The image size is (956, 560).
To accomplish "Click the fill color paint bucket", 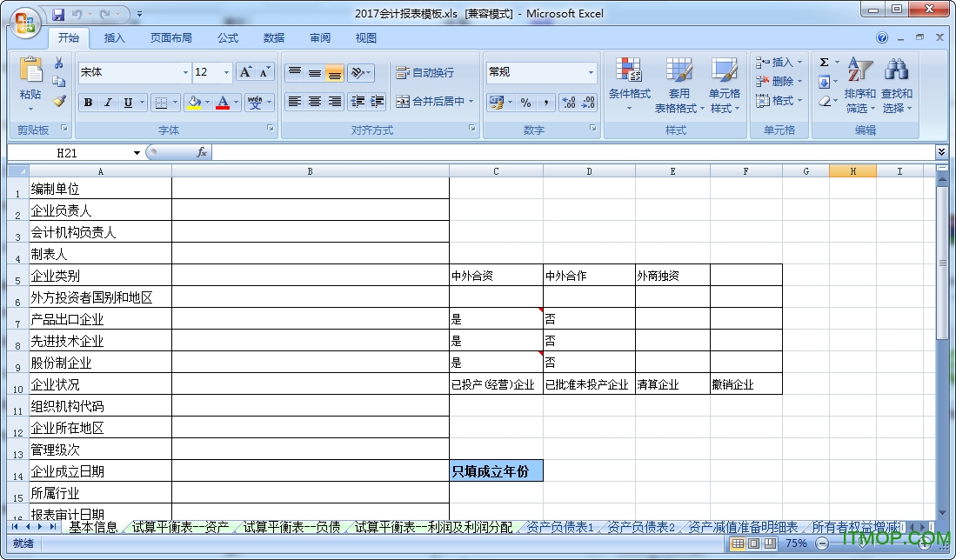I will pos(193,103).
